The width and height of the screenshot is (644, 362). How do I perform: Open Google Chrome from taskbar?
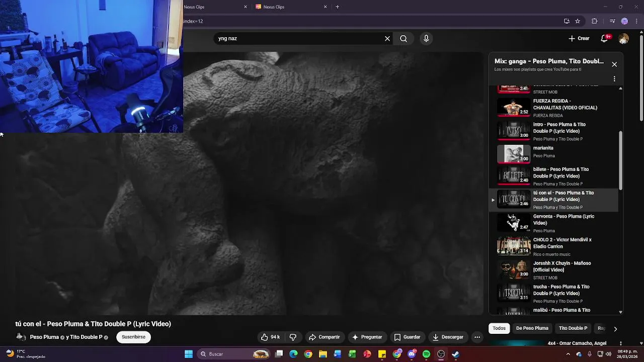coord(308,354)
